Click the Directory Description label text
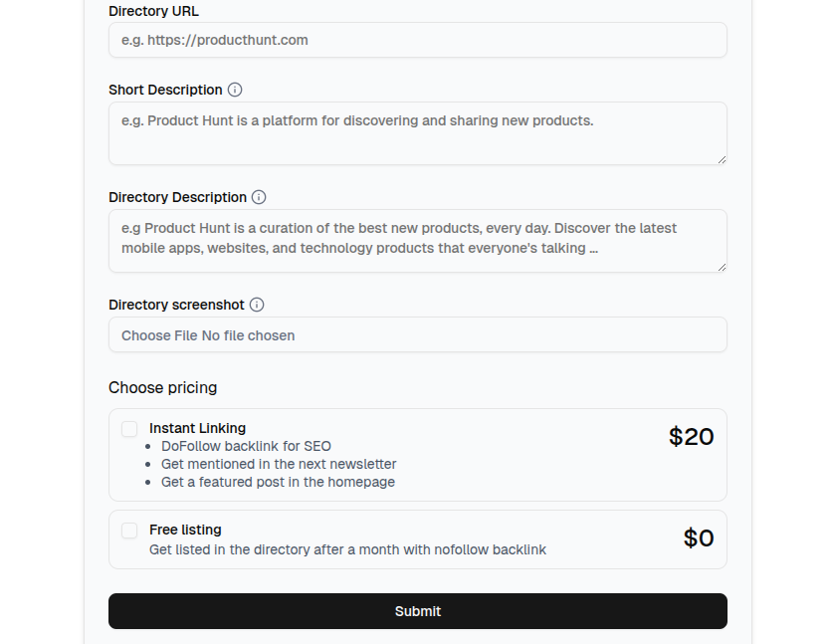830x644 pixels. click(x=177, y=197)
